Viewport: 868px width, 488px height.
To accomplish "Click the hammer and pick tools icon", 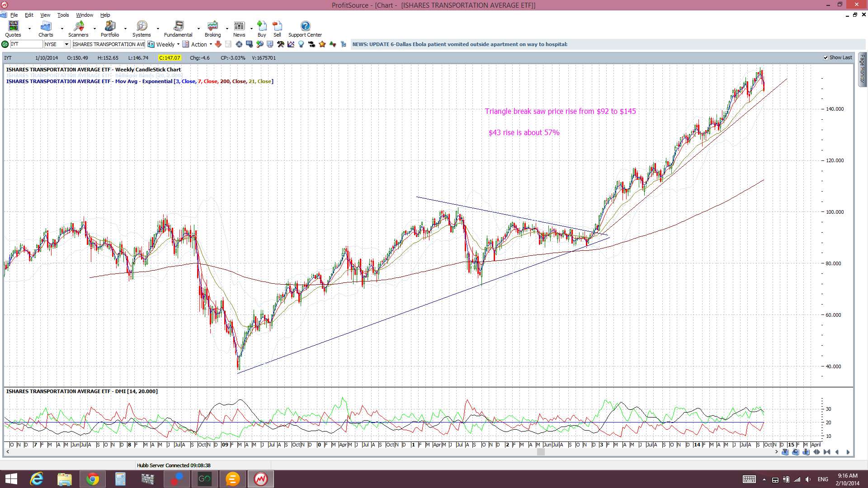I will (280, 44).
